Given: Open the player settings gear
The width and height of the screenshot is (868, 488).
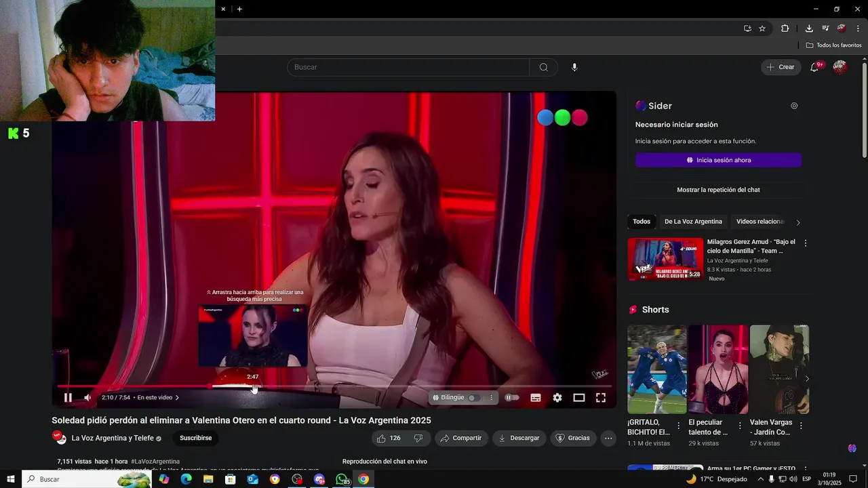Looking at the screenshot, I should [x=557, y=398].
